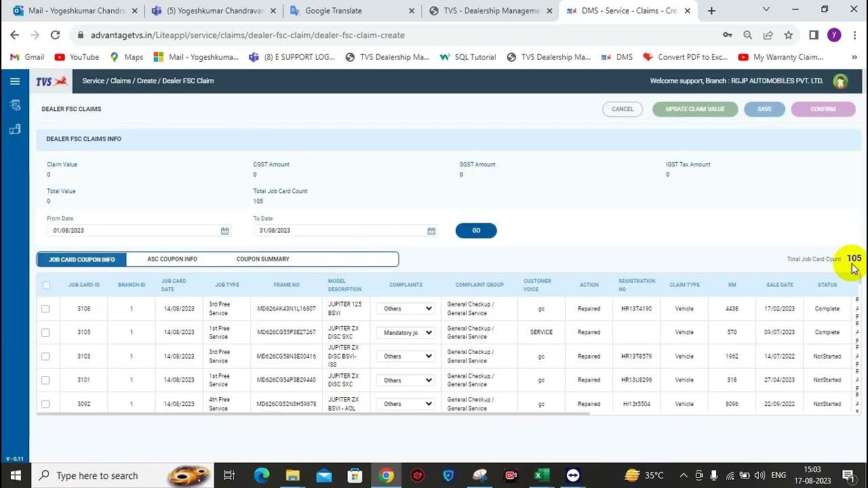The image size is (868, 488).
Task: Switch to Google Translate browser tab
Action: pyautogui.click(x=351, y=11)
